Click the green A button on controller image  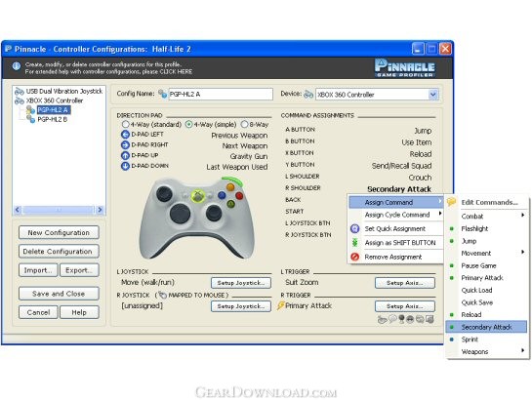(230, 204)
